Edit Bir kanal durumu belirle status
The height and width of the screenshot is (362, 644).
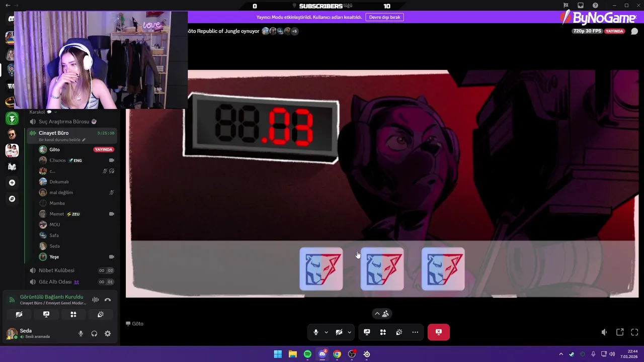(62, 140)
